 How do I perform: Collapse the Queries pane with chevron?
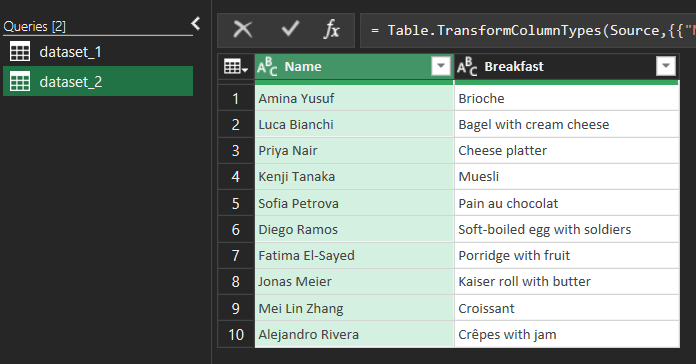pyautogui.click(x=196, y=24)
